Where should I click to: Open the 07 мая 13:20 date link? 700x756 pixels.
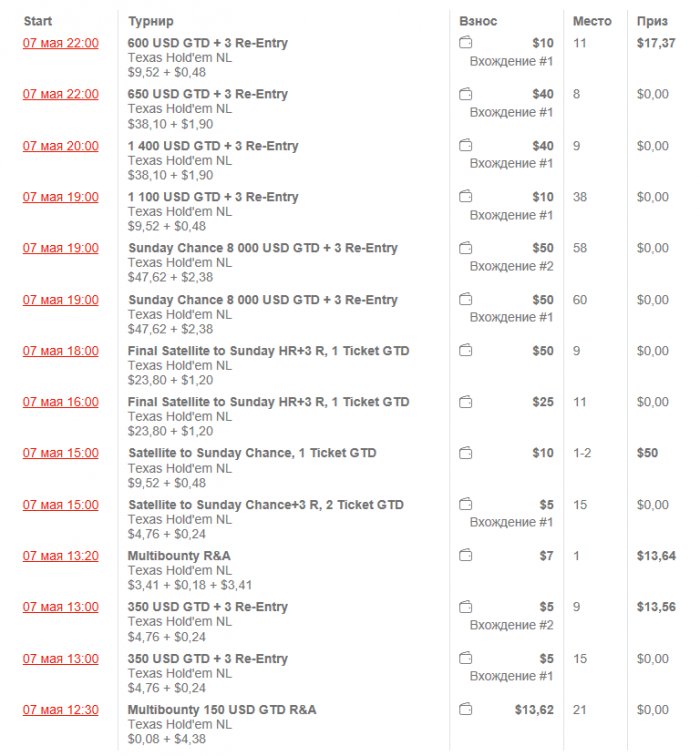pyautogui.click(x=61, y=556)
